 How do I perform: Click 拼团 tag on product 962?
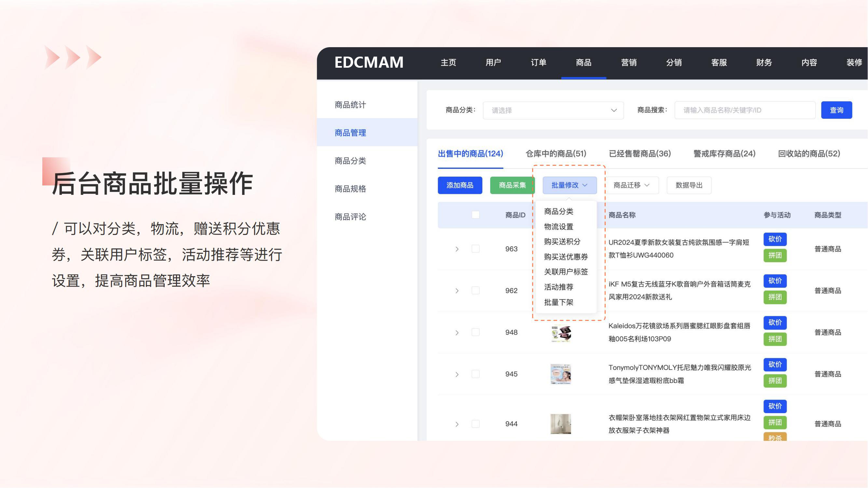[x=775, y=297]
